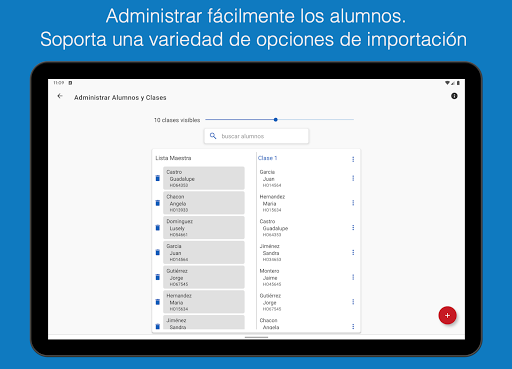This screenshot has height=369, width=512.
Task: Open options for Garcia Juan in Clase 1
Action: pos(353,178)
